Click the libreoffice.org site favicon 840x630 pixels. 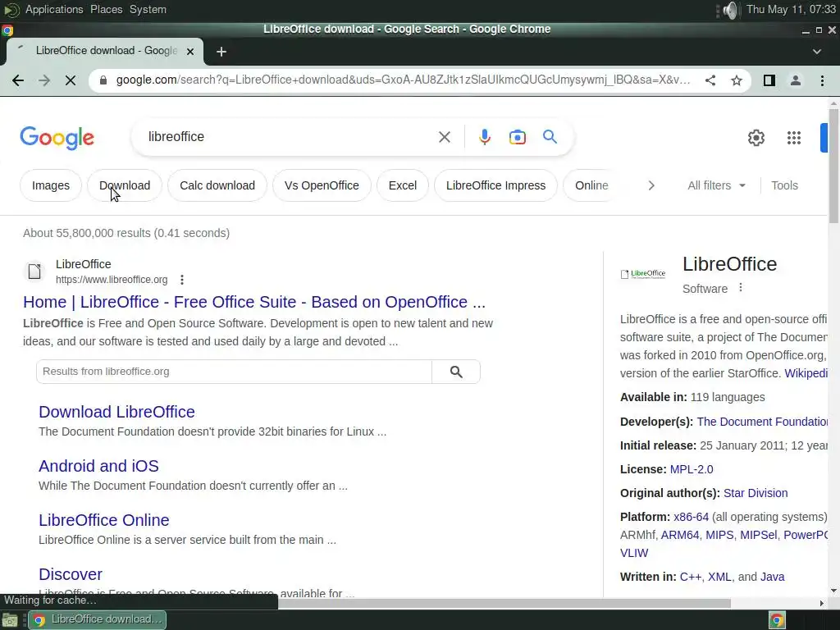[34, 271]
